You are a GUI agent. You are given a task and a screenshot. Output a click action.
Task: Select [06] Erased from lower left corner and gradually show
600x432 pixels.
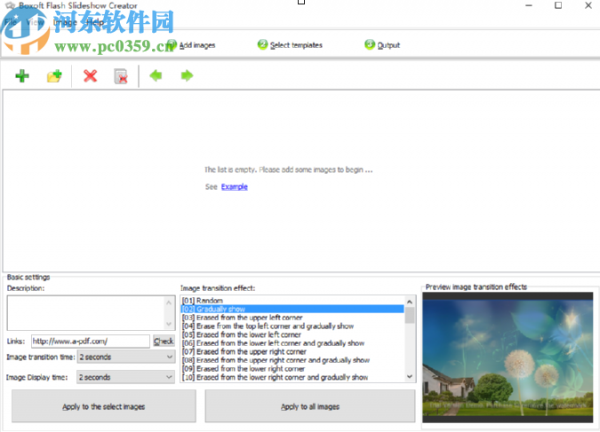[x=292, y=343]
